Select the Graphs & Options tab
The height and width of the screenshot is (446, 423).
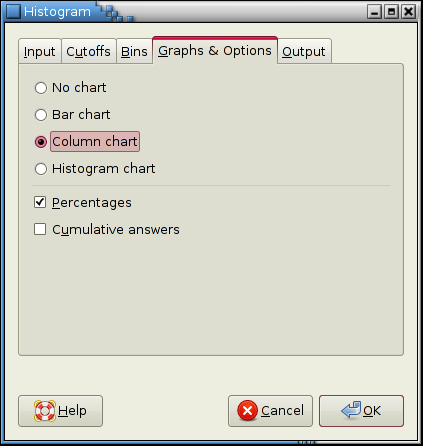coord(215,50)
